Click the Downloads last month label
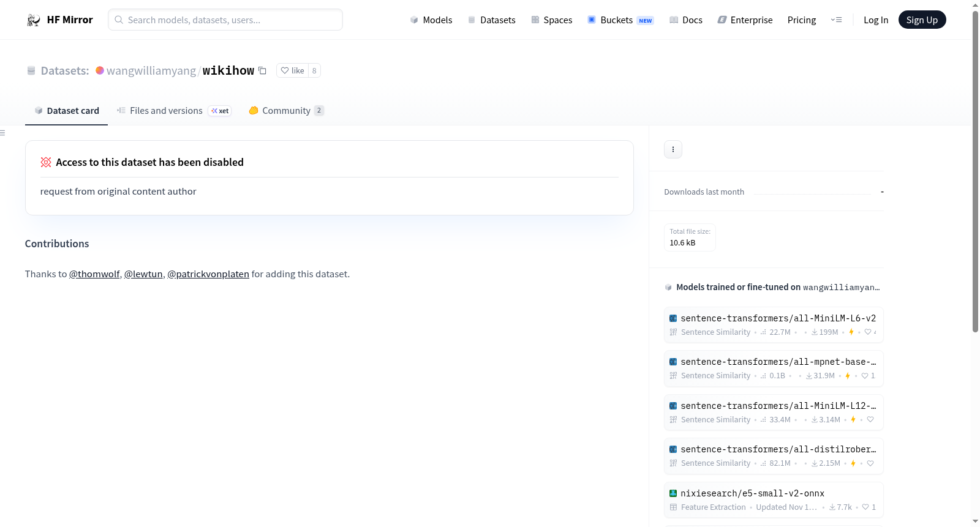980x527 pixels. tap(704, 192)
